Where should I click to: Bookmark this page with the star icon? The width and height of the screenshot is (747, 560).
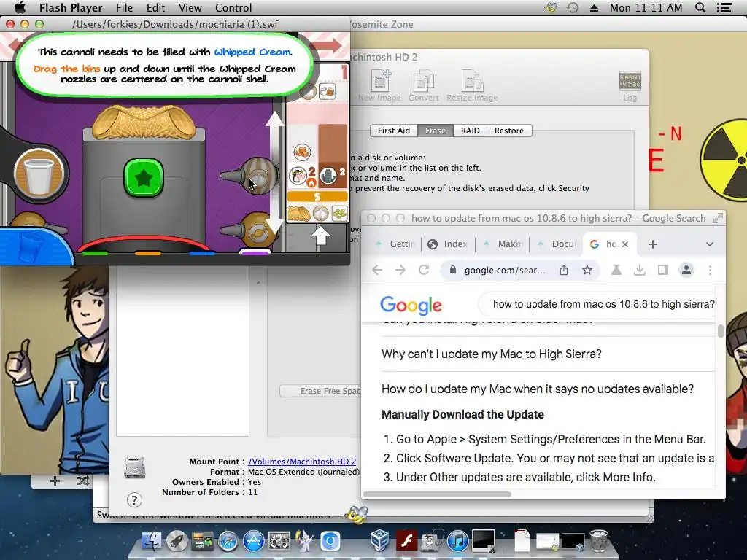(x=587, y=270)
